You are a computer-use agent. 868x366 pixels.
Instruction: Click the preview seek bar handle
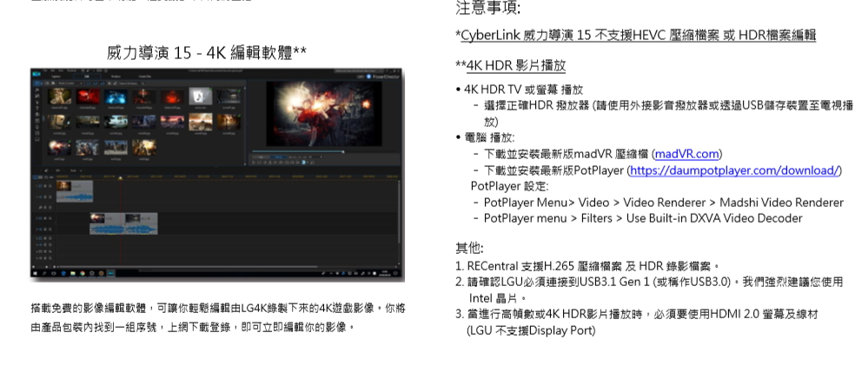coord(343,152)
